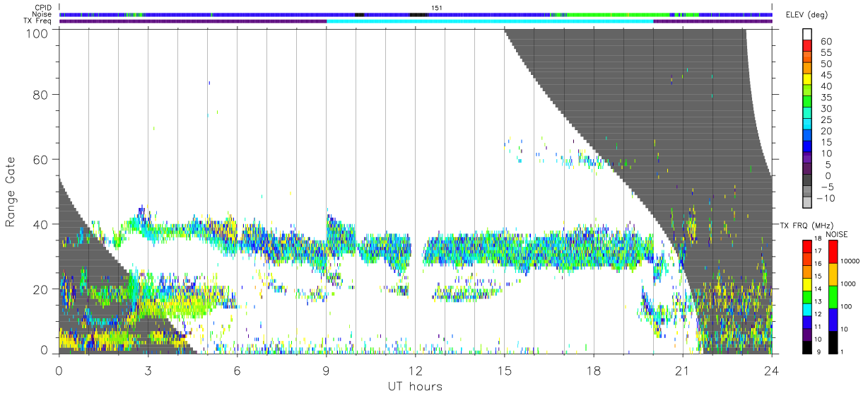The height and width of the screenshot is (401, 868).
Task: Click the TX FRQ legend tick '14'
Action: [x=819, y=289]
